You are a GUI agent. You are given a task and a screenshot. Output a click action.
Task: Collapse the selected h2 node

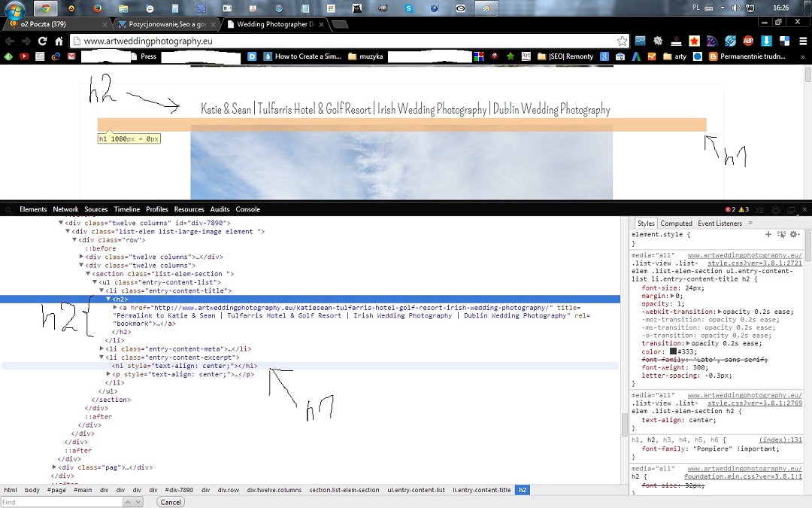109,299
